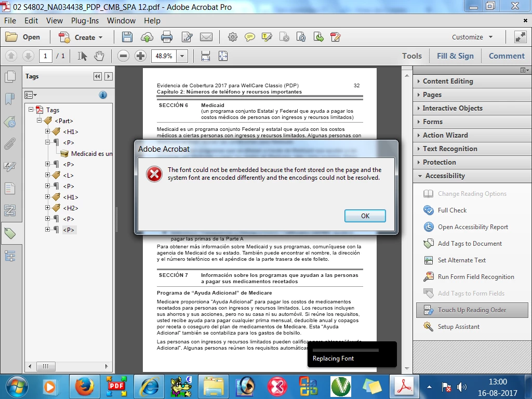The image size is (532, 399).
Task: Expand the Pages tools section
Action: coord(472,95)
